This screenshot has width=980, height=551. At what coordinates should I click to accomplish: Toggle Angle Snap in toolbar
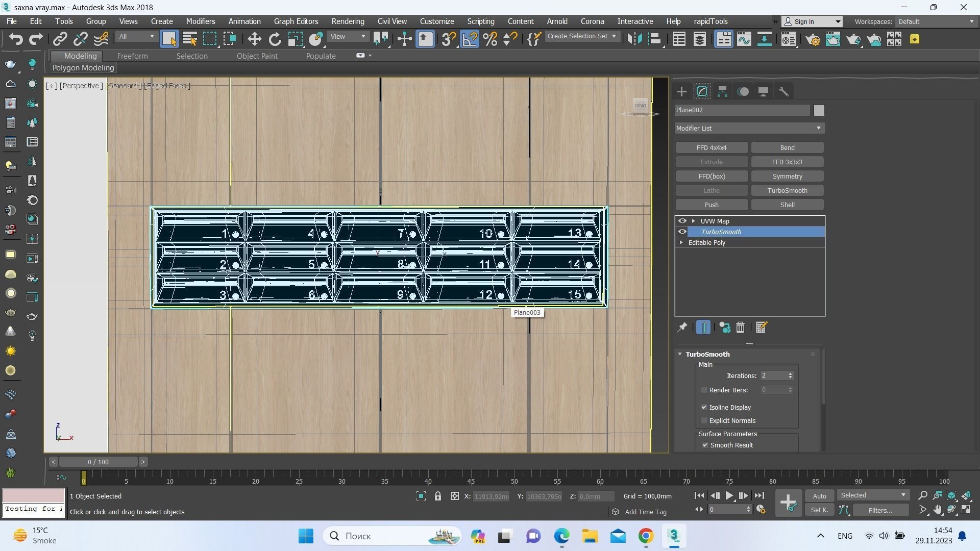(x=470, y=39)
